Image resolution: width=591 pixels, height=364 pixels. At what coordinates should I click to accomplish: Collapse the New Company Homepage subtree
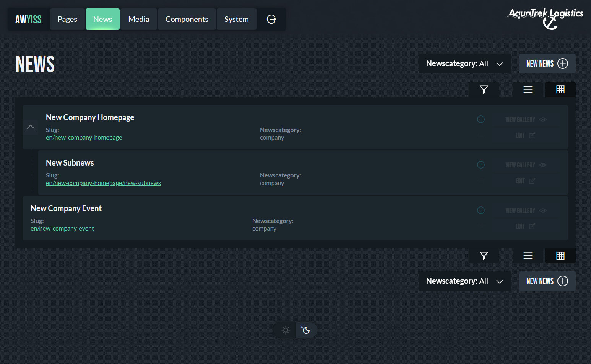click(x=31, y=127)
